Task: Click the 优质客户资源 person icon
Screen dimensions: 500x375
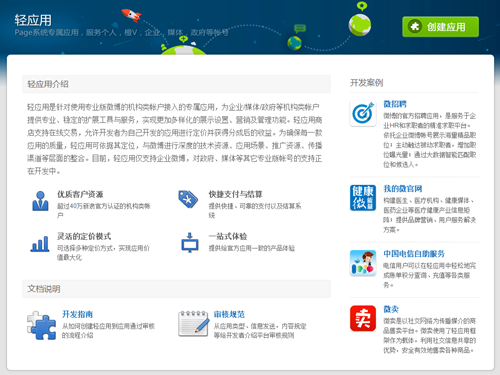Action: [40, 201]
